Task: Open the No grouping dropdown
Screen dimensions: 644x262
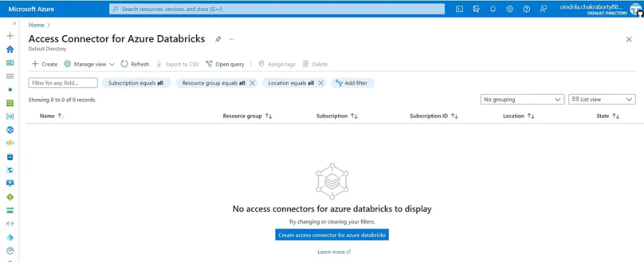Action: click(x=522, y=100)
